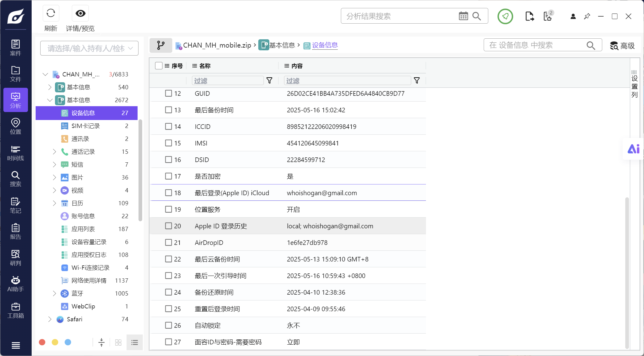Click the 设置列 column settings
This screenshot has width=644, height=356.
[634, 84]
